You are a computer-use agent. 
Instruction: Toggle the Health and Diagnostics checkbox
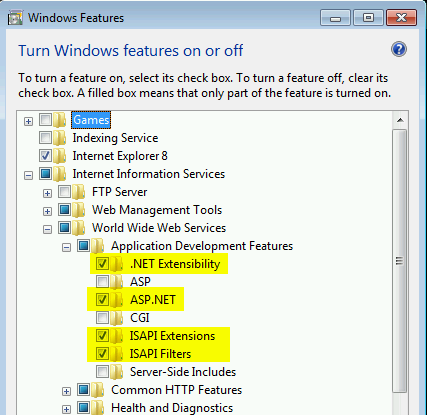pos(83,407)
